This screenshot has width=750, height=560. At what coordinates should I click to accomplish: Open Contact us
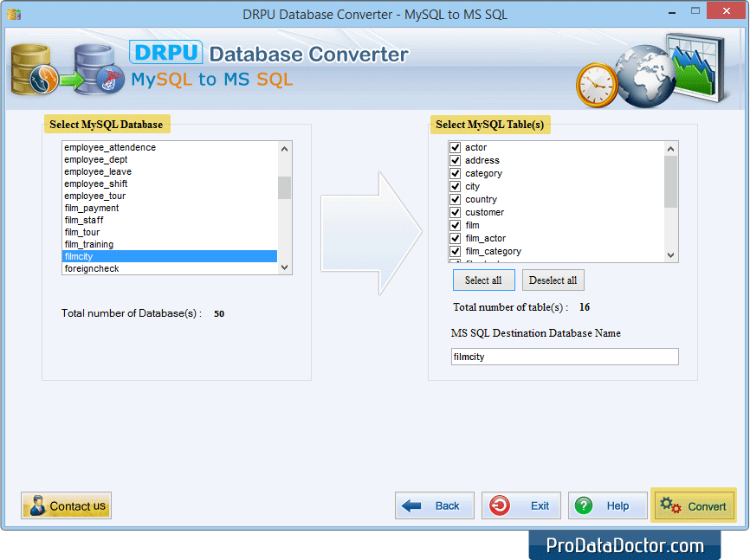coord(66,505)
